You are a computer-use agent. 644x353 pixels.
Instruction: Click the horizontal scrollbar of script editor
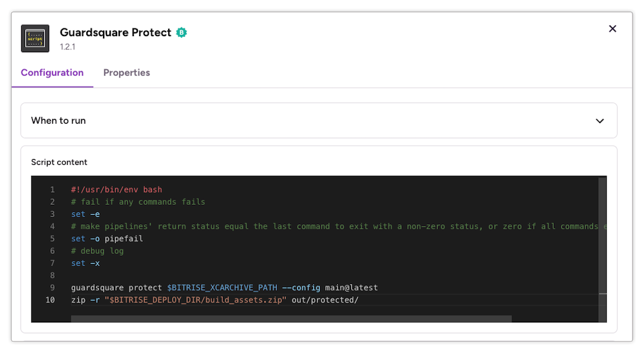click(x=291, y=318)
